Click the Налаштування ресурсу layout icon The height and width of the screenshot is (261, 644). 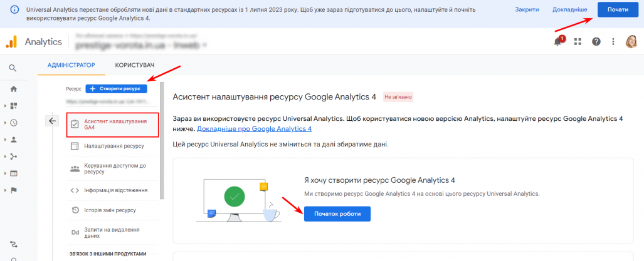[75, 146]
